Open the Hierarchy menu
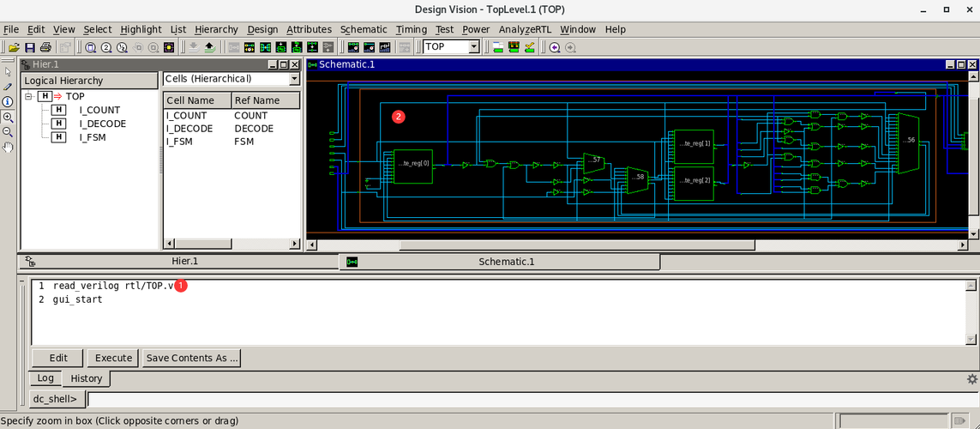 (x=216, y=29)
